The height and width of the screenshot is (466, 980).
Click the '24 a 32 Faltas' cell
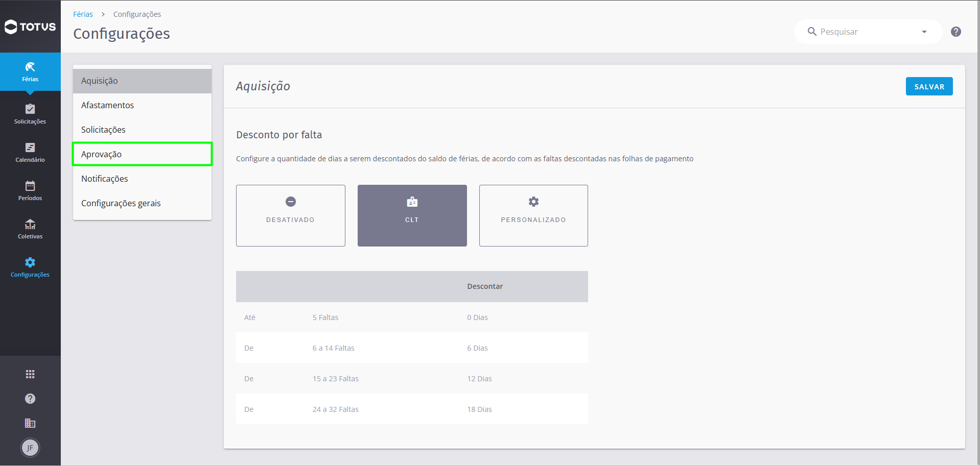[x=336, y=409]
